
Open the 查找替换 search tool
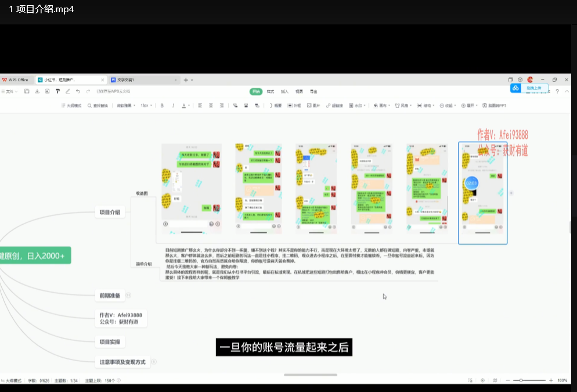pos(98,106)
